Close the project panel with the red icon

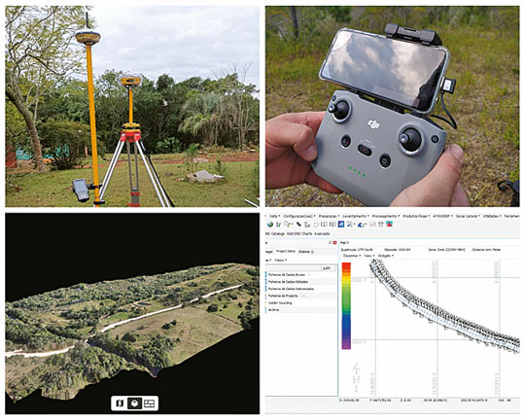click(334, 242)
